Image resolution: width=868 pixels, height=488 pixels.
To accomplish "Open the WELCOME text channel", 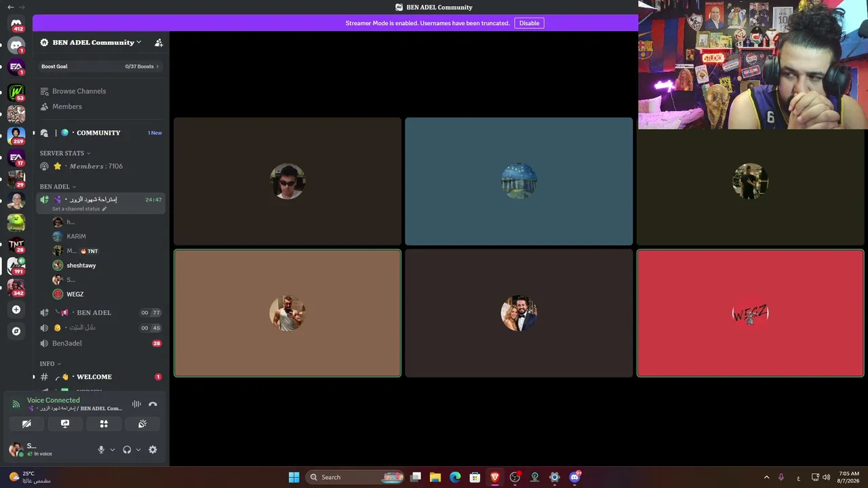I will point(102,377).
